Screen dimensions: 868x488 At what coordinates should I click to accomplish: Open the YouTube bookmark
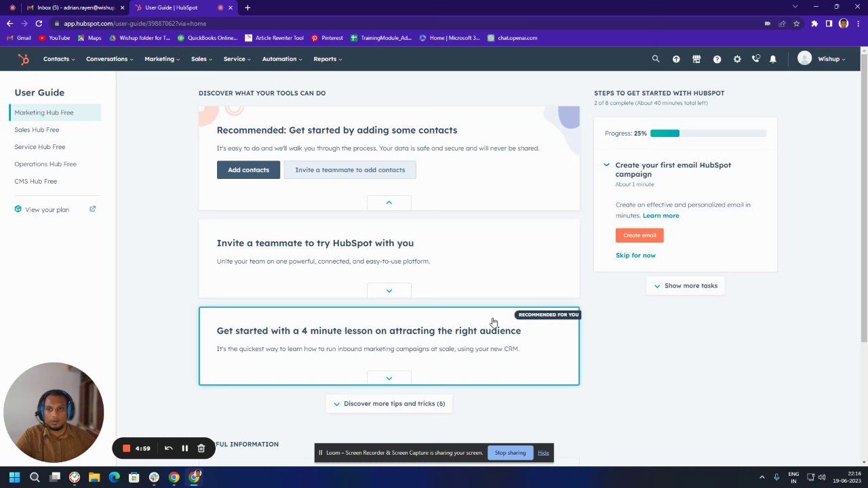point(54,38)
